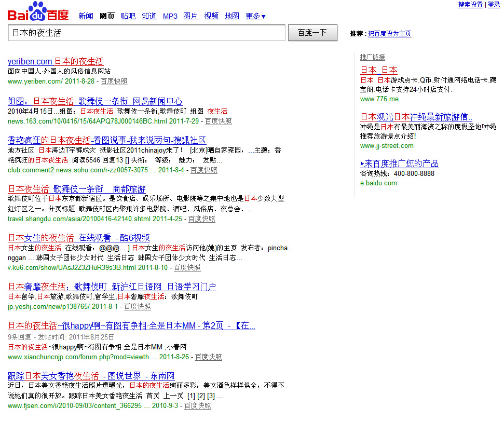Expand the 更多 dropdown menu
Screen dimensions: 504x435
tap(255, 16)
